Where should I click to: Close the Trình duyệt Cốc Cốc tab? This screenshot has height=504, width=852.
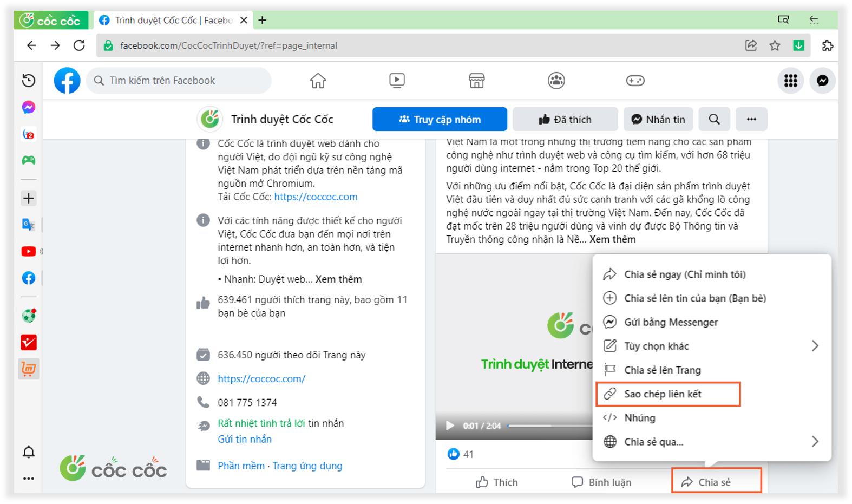[244, 20]
